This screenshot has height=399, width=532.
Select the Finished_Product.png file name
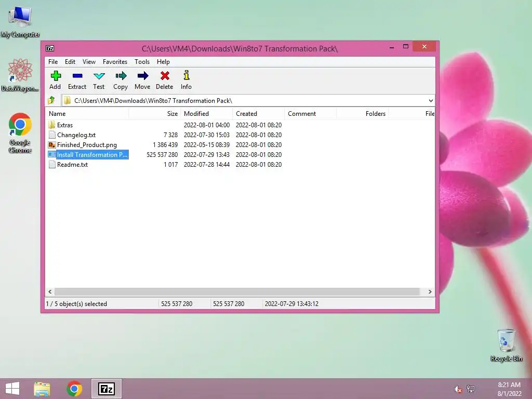click(87, 145)
